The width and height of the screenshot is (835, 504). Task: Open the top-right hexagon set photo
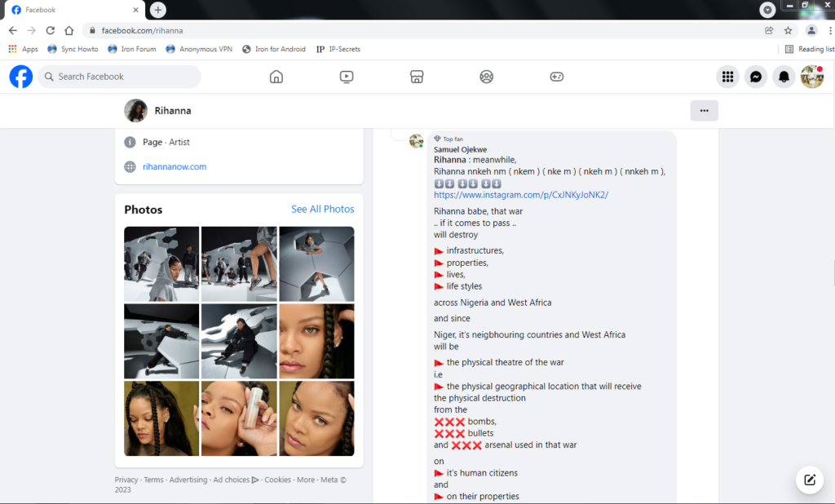tap(316, 264)
